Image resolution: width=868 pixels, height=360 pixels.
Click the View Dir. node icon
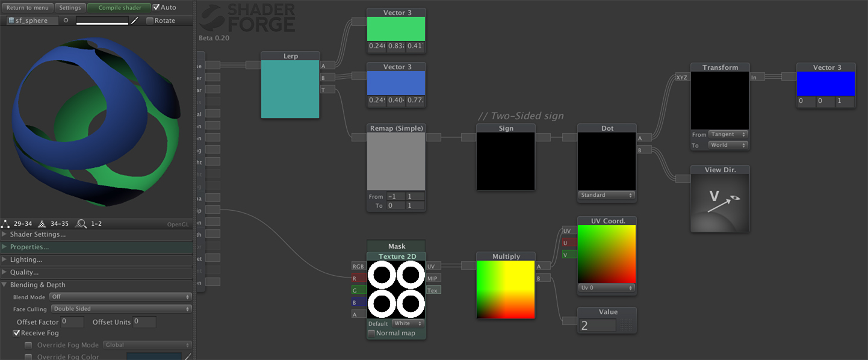point(719,203)
